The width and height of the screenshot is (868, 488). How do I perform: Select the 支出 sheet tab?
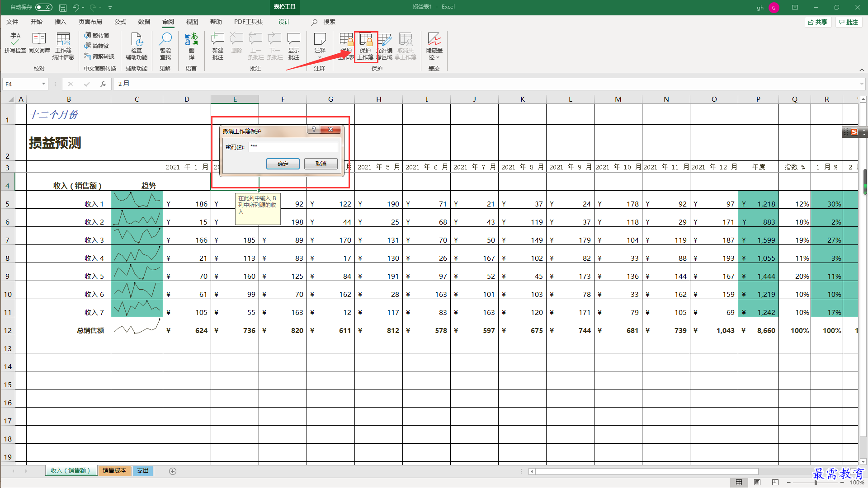pyautogui.click(x=143, y=471)
